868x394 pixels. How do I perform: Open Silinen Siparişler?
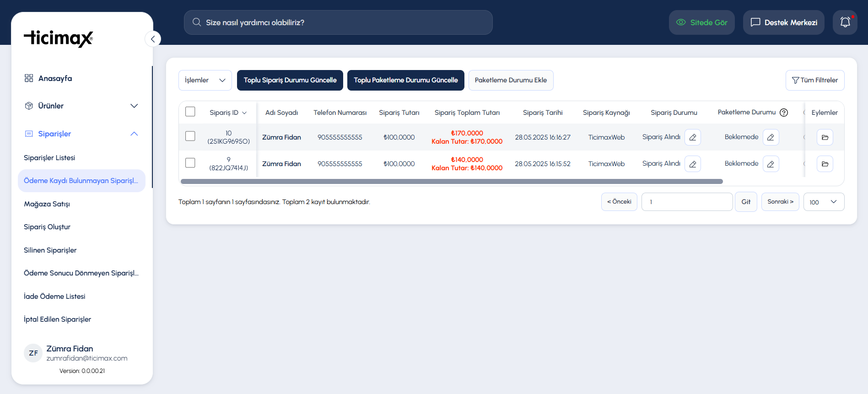(50, 250)
